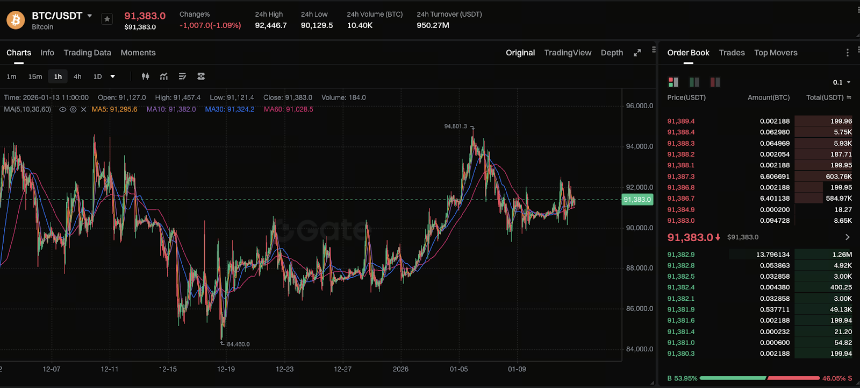This screenshot has width=860, height=388.
Task: Select the 1h timeframe
Action: click(58, 76)
